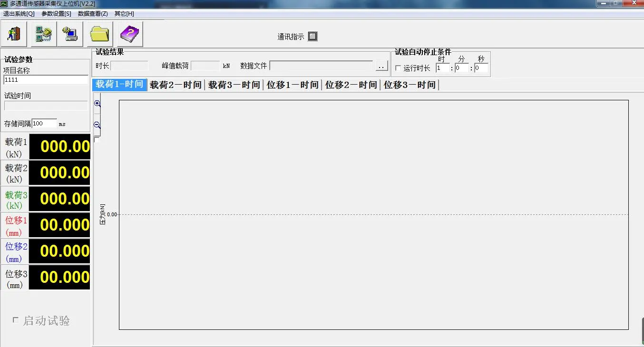Open the 参数设置[S] menu

[x=56, y=14]
